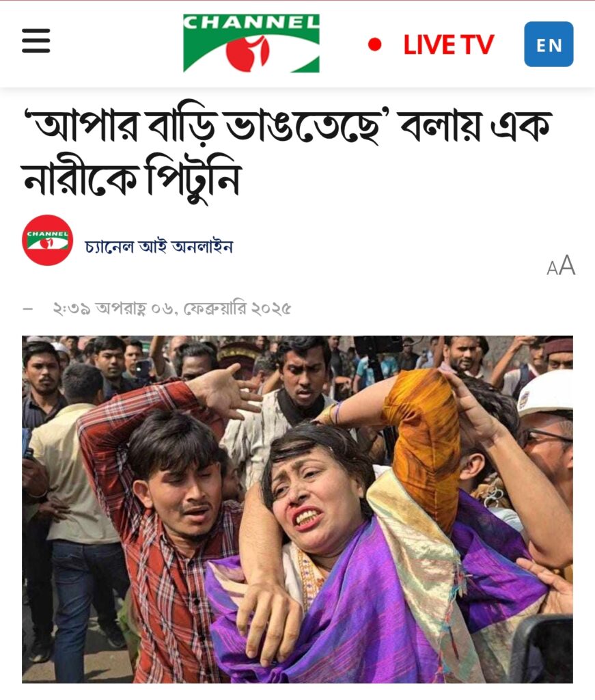This screenshot has height=700, width=595.
Task: Click the article headline text
Action: pyautogui.click(x=287, y=152)
